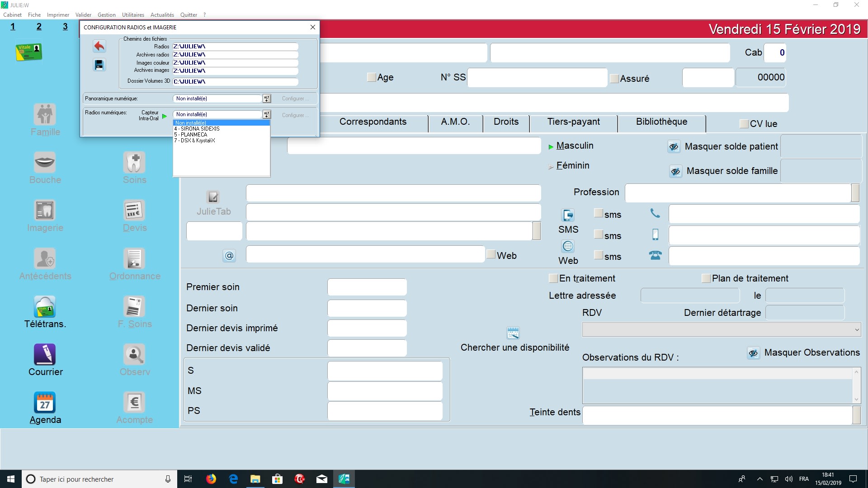Expand the Panoramique numérique dropdown
This screenshot has width=868, height=488.
[267, 99]
